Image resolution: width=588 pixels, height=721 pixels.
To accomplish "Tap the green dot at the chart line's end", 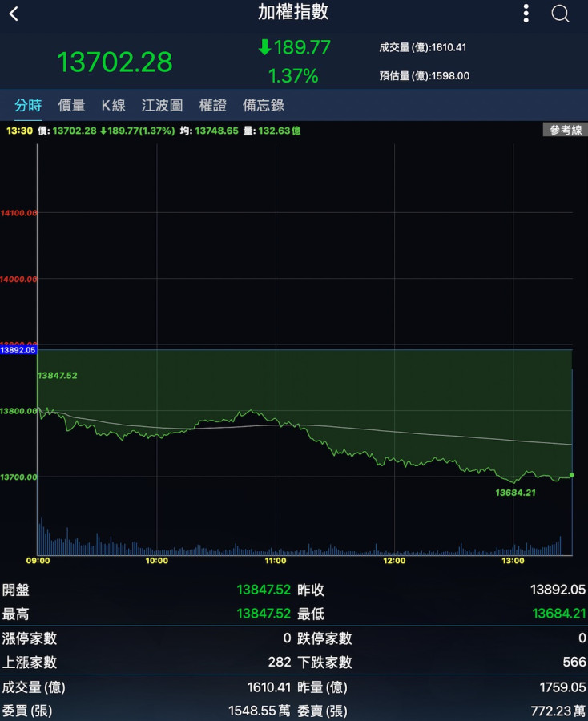I will click(571, 476).
